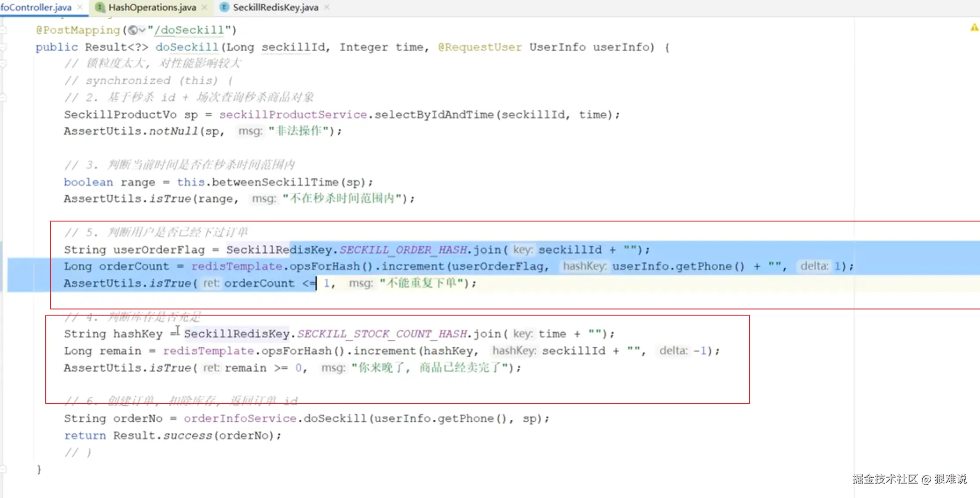Image resolution: width=980 pixels, height=498 pixels.
Task: Open dropdown arrow beside the globe icon
Action: 142,30
